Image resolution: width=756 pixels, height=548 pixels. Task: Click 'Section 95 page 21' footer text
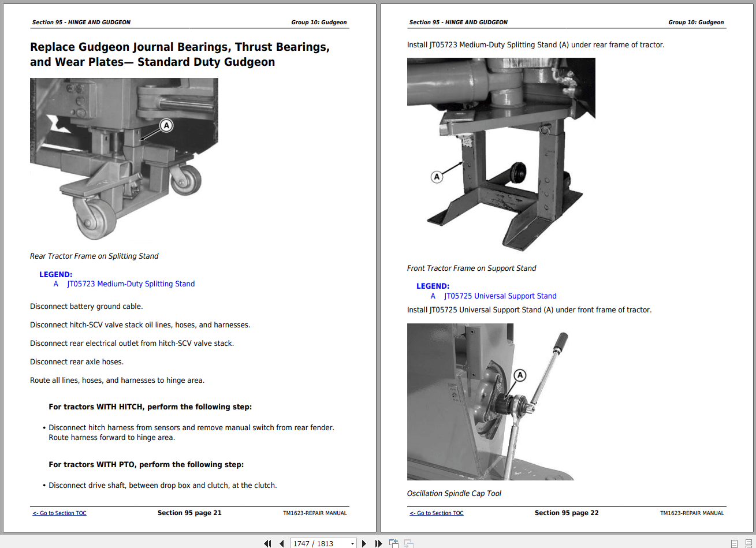click(x=189, y=513)
